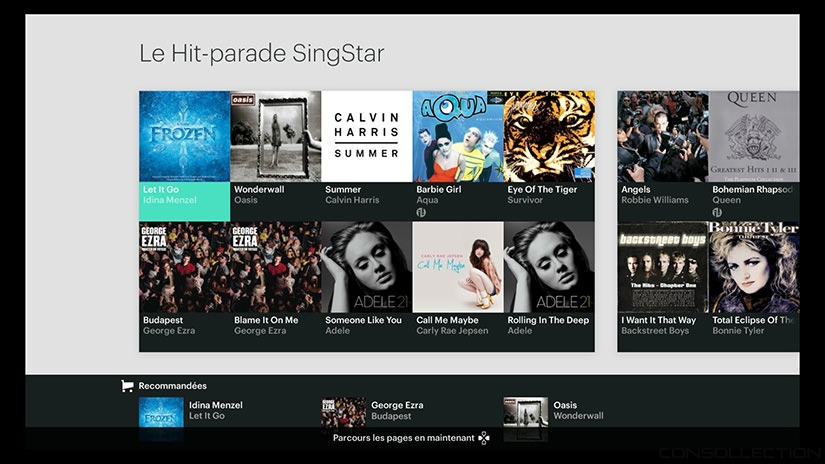Screen dimensions: 825x464
Task: Click Idina Menzel in the Recommandées bar
Action: 216,405
